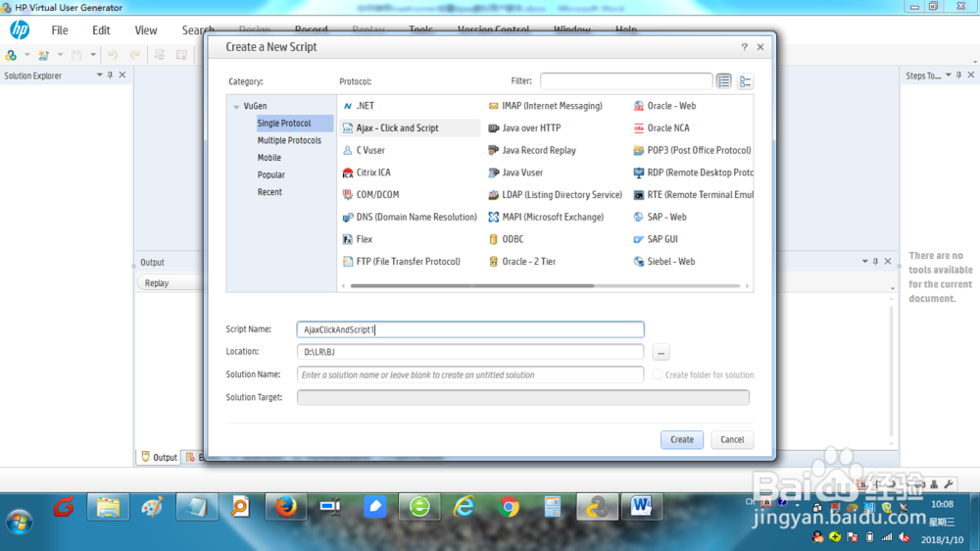Open Microsoft Word from the taskbar
The image size is (980, 551).
(x=641, y=507)
